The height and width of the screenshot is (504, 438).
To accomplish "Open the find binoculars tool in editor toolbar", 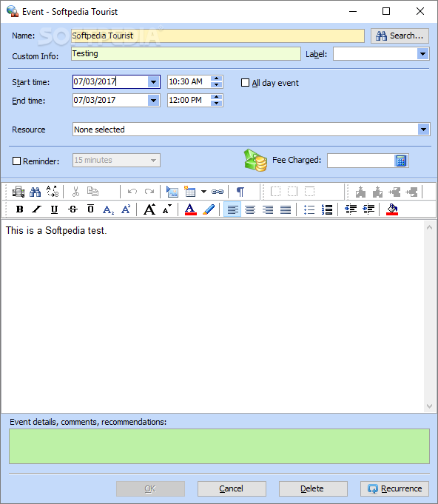I will click(x=35, y=192).
